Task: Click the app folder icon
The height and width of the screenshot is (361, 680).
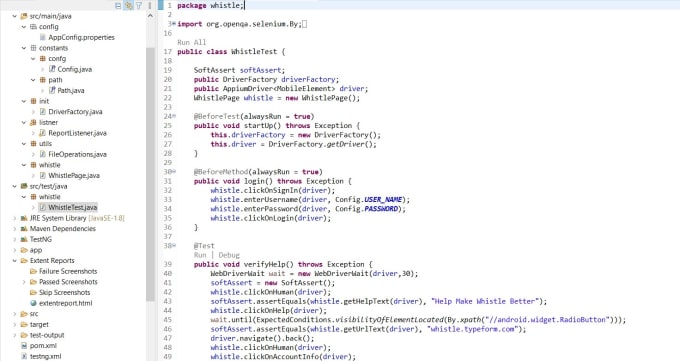Action: click(24, 250)
